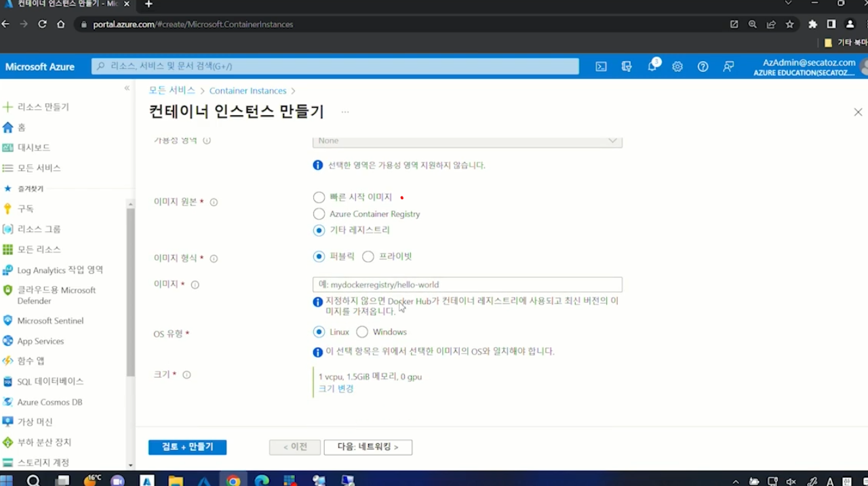Click All services breadcrumb link

(x=172, y=90)
